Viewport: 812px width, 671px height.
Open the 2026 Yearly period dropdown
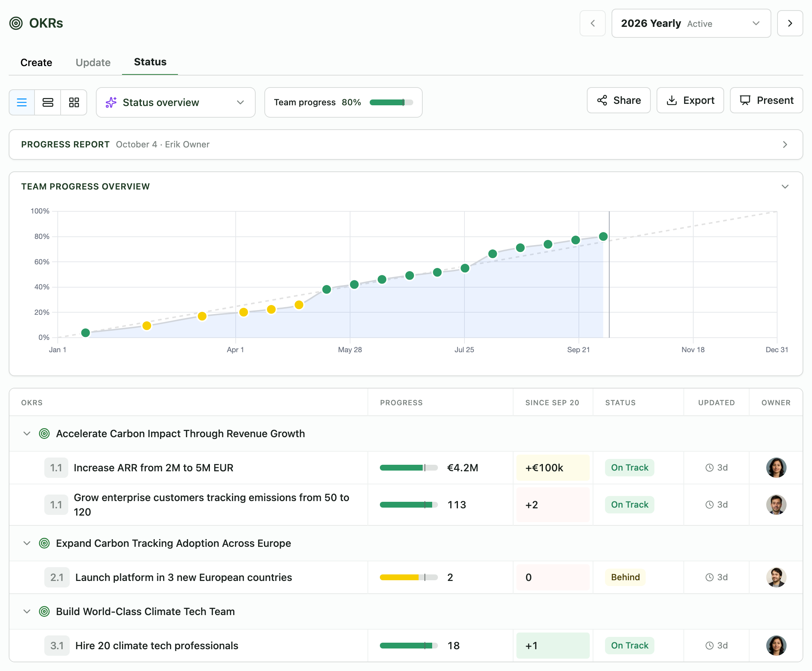(691, 23)
